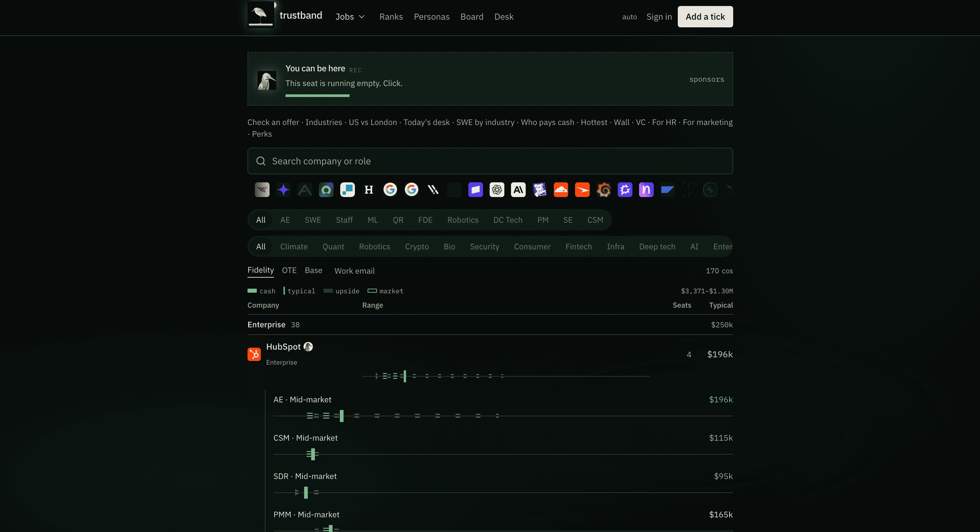Open the Who pays cash link

547,122
